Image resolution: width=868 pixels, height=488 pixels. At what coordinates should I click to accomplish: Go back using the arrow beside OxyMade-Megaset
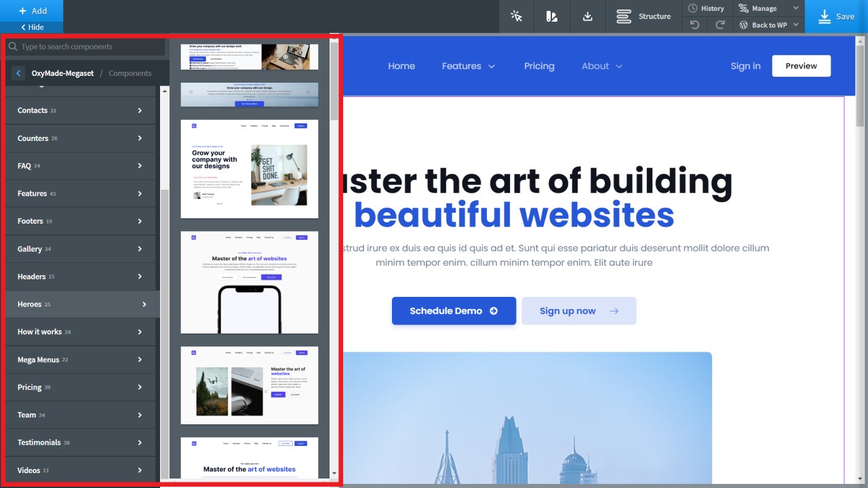tap(18, 73)
